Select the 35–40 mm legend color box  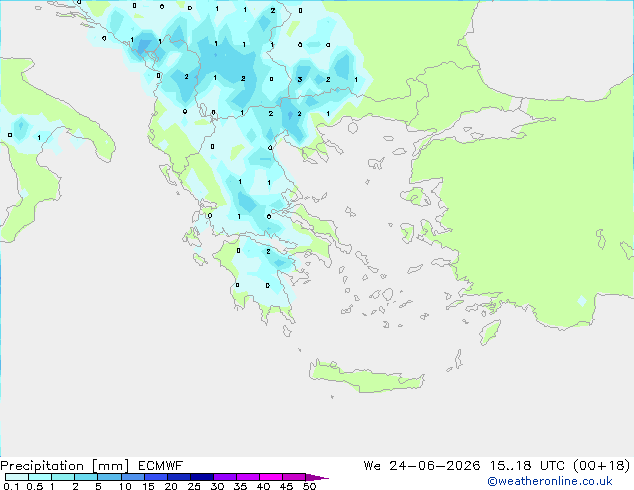click(x=247, y=477)
